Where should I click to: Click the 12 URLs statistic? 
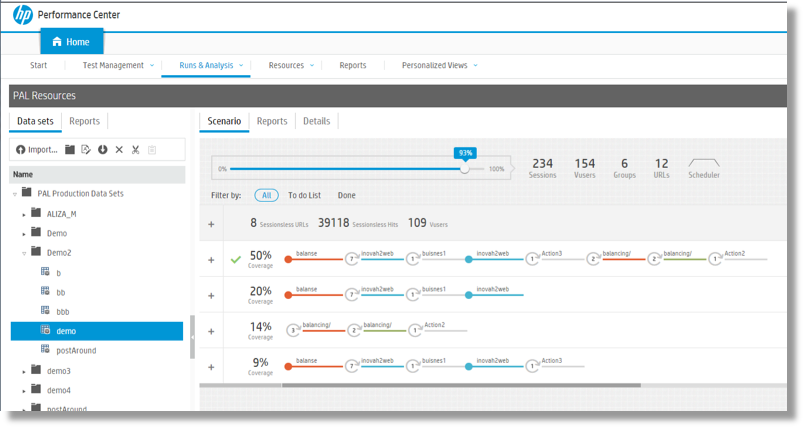click(661, 168)
